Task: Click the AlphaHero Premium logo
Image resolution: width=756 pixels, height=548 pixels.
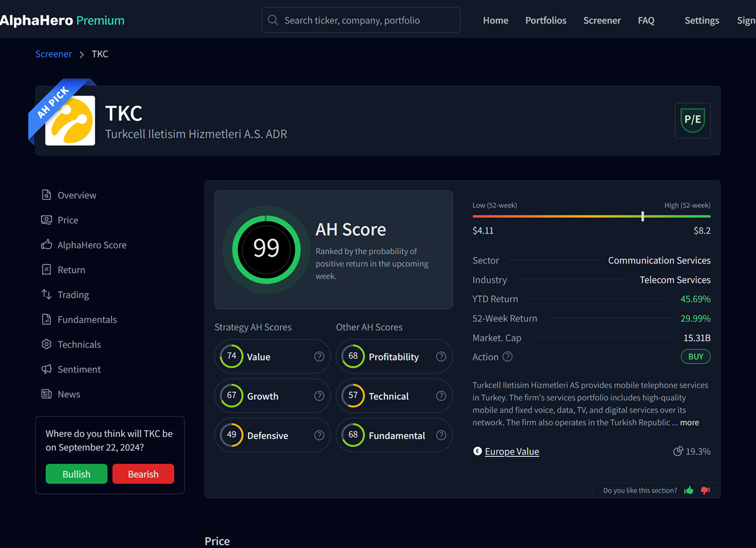Action: point(62,20)
